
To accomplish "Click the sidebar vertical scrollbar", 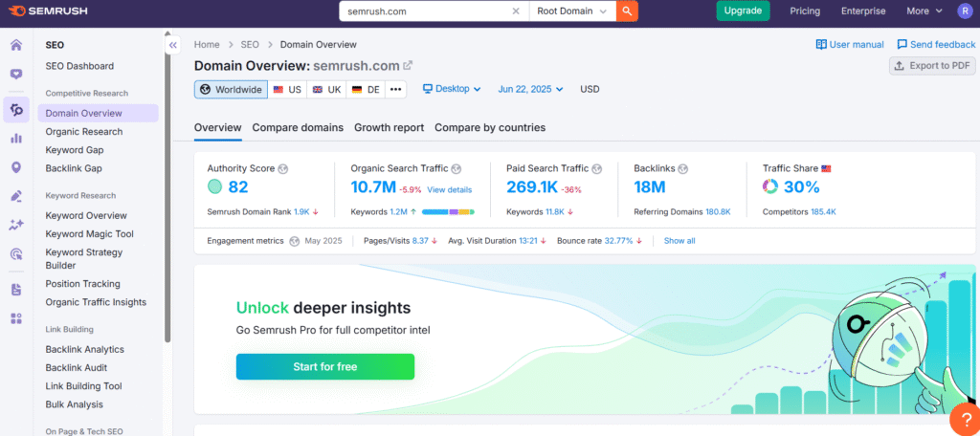I will pyautogui.click(x=167, y=187).
